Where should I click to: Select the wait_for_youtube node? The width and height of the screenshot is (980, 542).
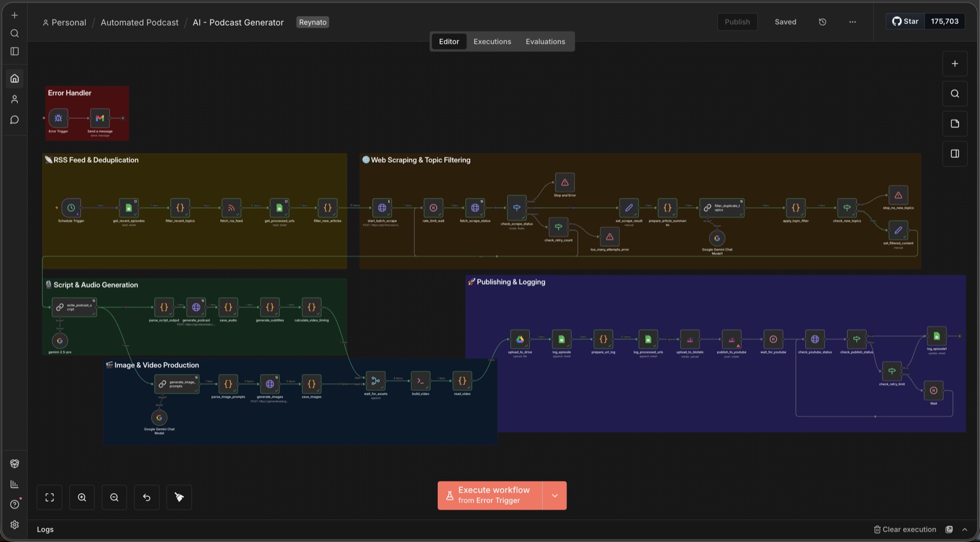[773, 339]
